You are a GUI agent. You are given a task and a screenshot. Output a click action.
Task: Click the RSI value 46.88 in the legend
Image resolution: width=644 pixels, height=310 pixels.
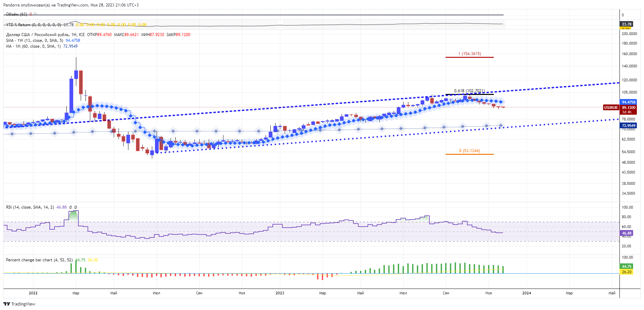pos(62,207)
